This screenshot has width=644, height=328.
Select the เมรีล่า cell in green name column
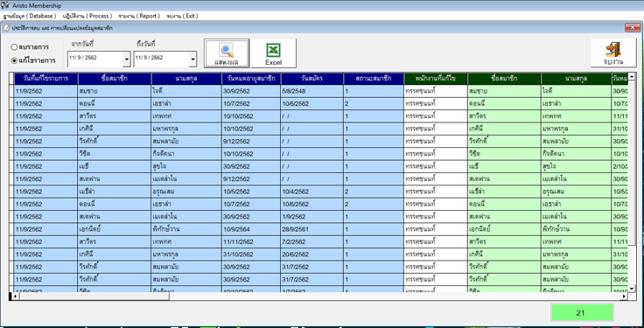[x=504, y=192]
